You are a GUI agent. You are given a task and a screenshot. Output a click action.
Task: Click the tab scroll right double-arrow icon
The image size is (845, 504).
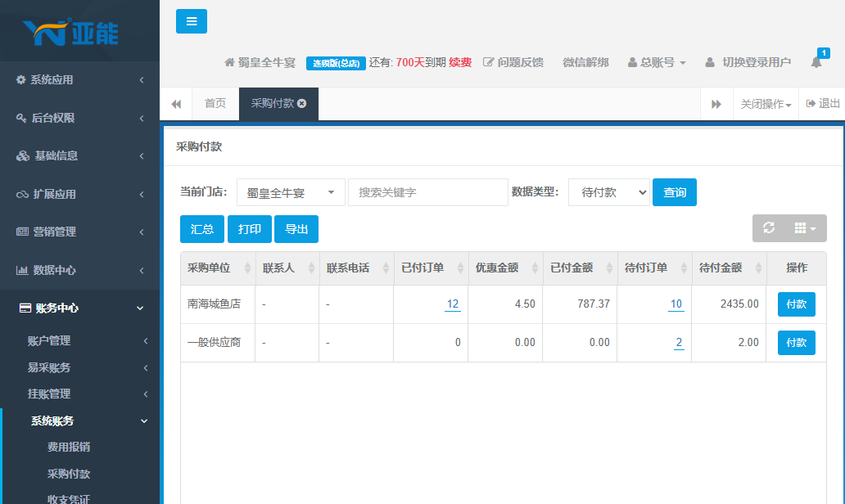pyautogui.click(x=716, y=104)
